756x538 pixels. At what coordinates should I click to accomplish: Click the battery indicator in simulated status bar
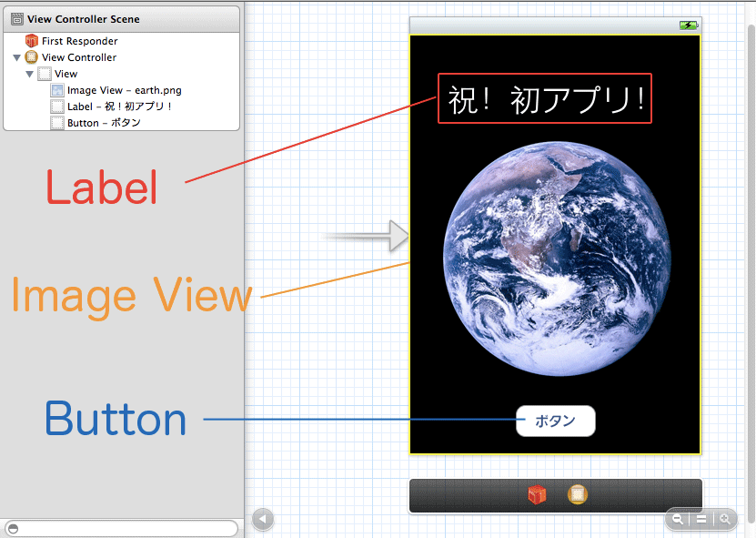pyautogui.click(x=689, y=25)
